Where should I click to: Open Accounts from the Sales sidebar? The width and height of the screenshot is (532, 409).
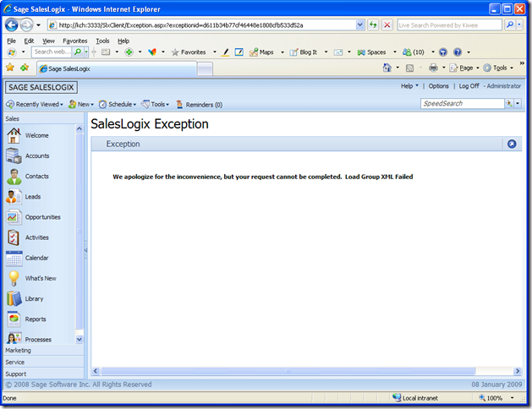28,155
